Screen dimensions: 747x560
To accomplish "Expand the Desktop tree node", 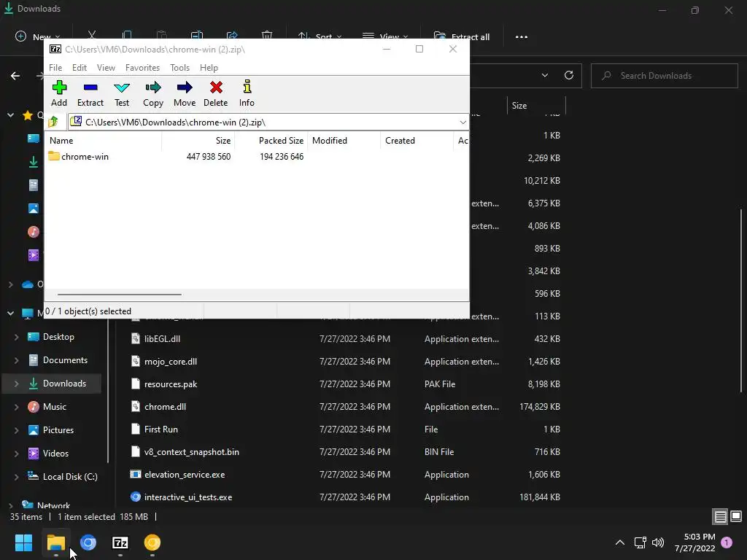I will coord(16,337).
